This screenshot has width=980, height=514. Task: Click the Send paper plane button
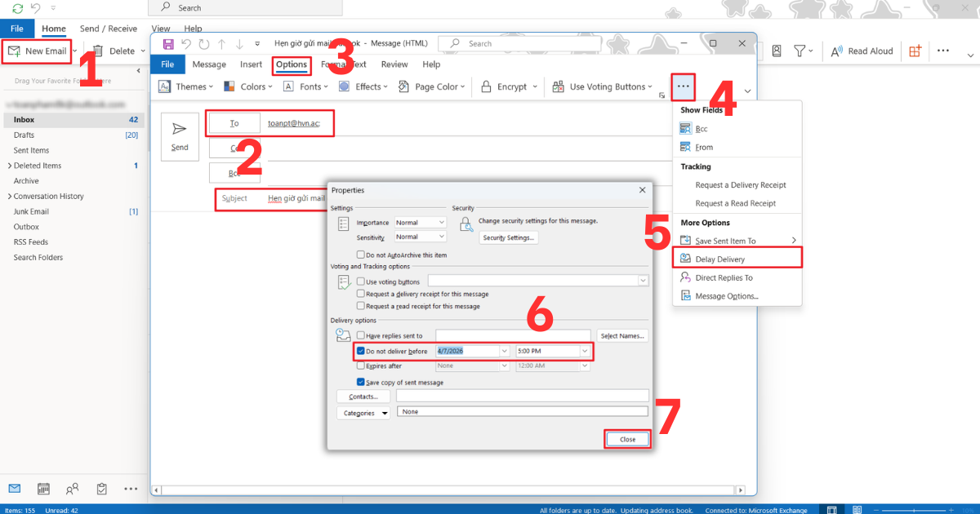tap(180, 137)
